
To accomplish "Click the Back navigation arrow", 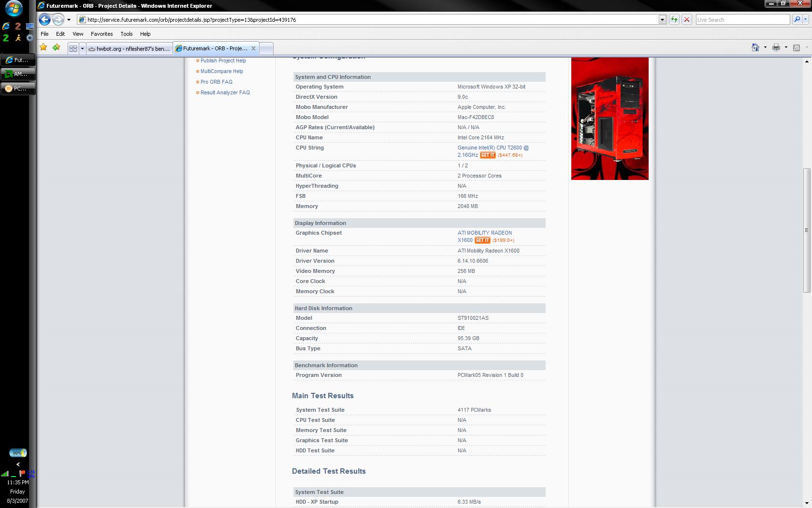I will point(44,19).
